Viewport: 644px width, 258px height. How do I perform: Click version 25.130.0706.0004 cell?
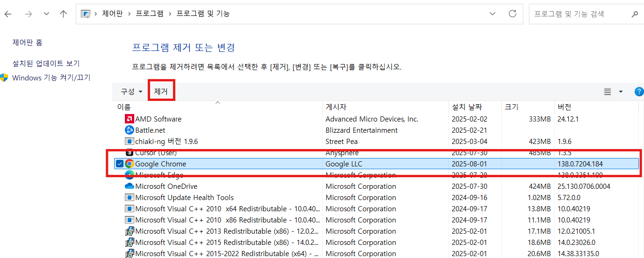(584, 186)
